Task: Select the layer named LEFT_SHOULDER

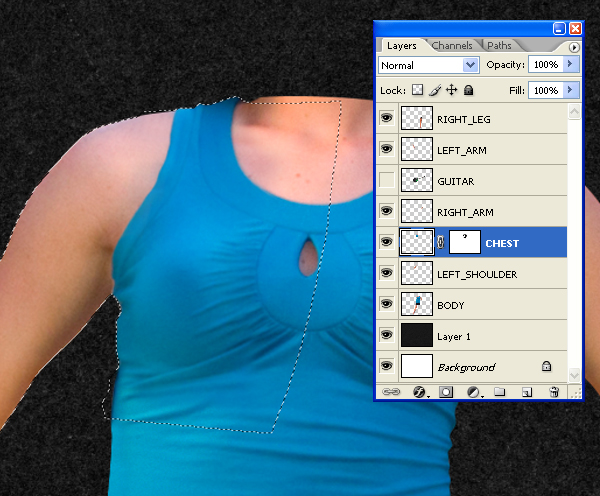Action: pos(477,274)
